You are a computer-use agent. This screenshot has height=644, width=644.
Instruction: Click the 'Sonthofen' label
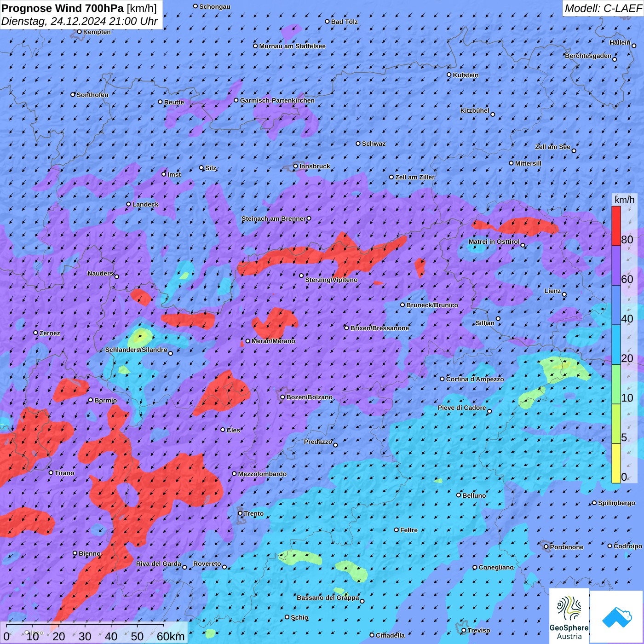[x=92, y=95]
